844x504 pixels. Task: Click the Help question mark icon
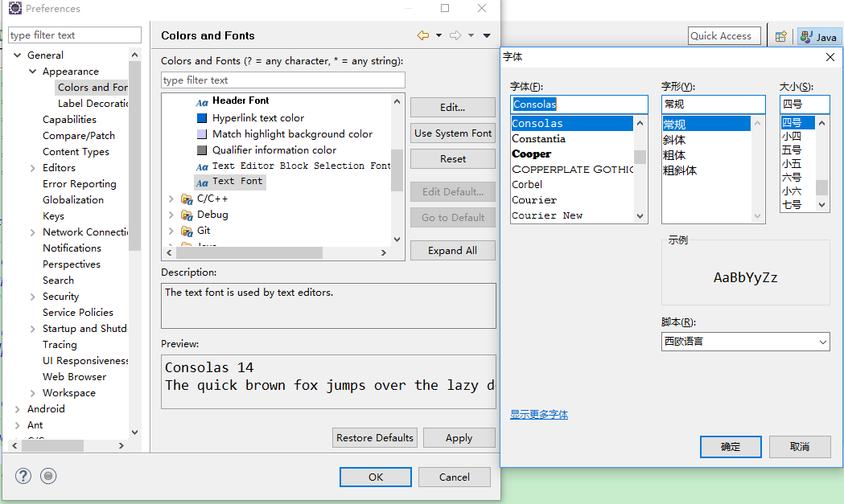23,476
